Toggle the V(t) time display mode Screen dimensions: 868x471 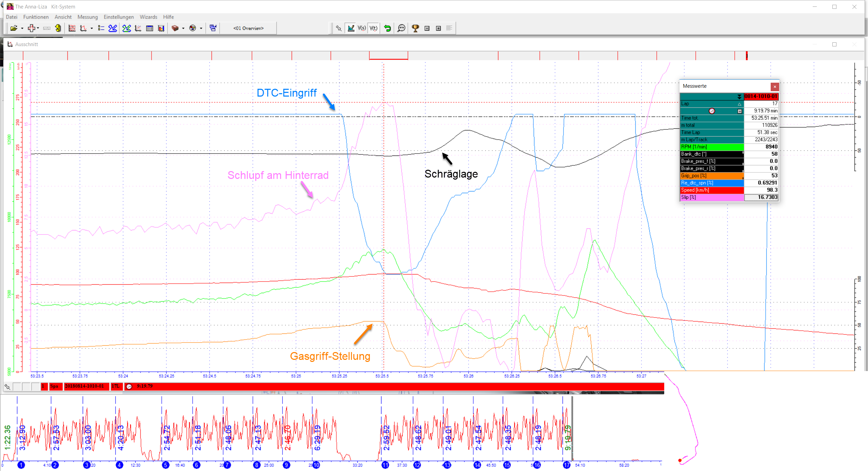pos(373,28)
